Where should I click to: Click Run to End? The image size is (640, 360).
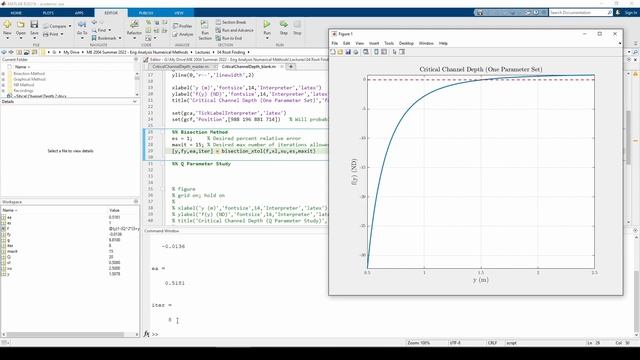[229, 38]
